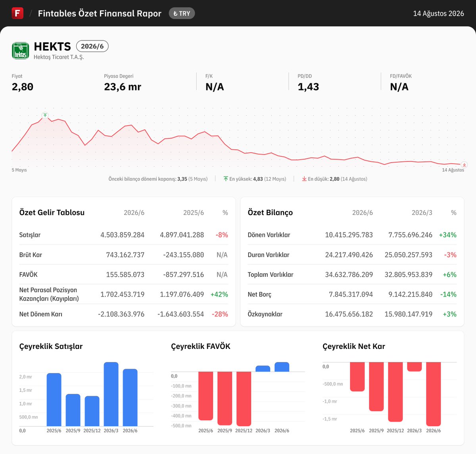The width and height of the screenshot is (476, 454).
Task: Click the 2026/6 bar in Çeyreklik Satışlar
Action: 130,398
